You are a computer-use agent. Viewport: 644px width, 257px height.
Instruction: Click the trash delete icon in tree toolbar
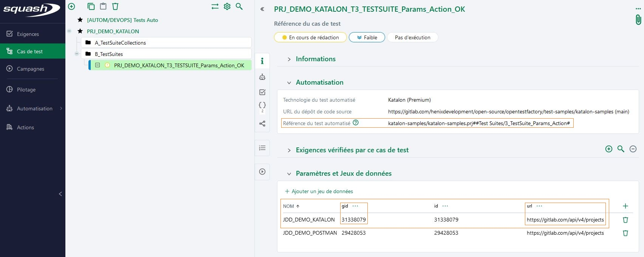115,6
